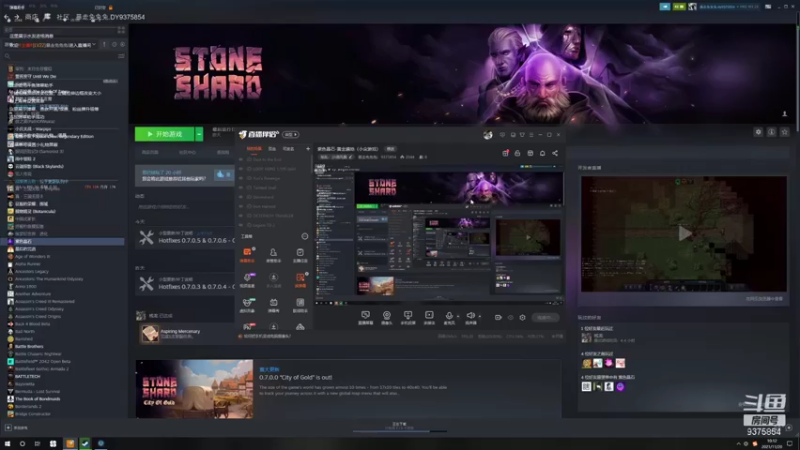
Task: Open the bell notification icon in streaming app
Action: coord(542,153)
